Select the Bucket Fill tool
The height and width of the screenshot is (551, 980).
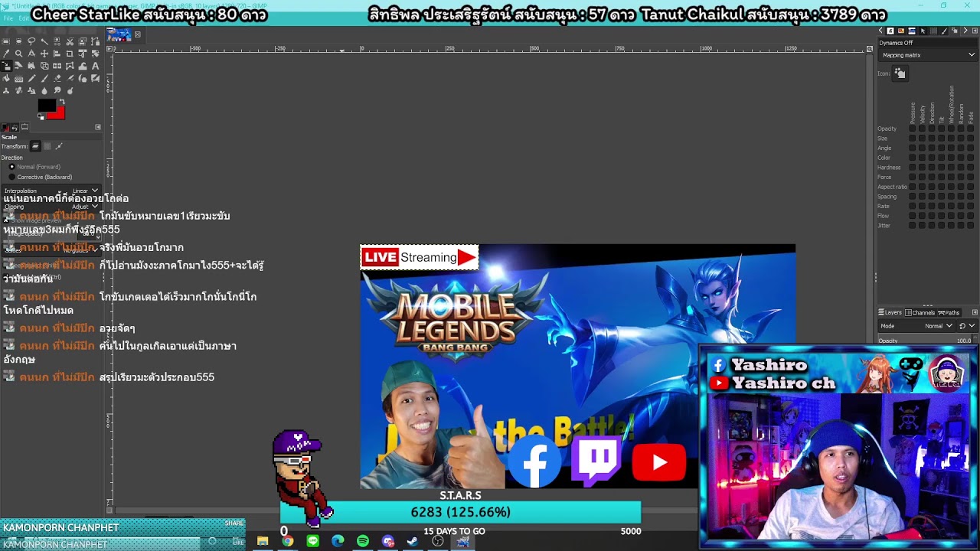[x=6, y=78]
